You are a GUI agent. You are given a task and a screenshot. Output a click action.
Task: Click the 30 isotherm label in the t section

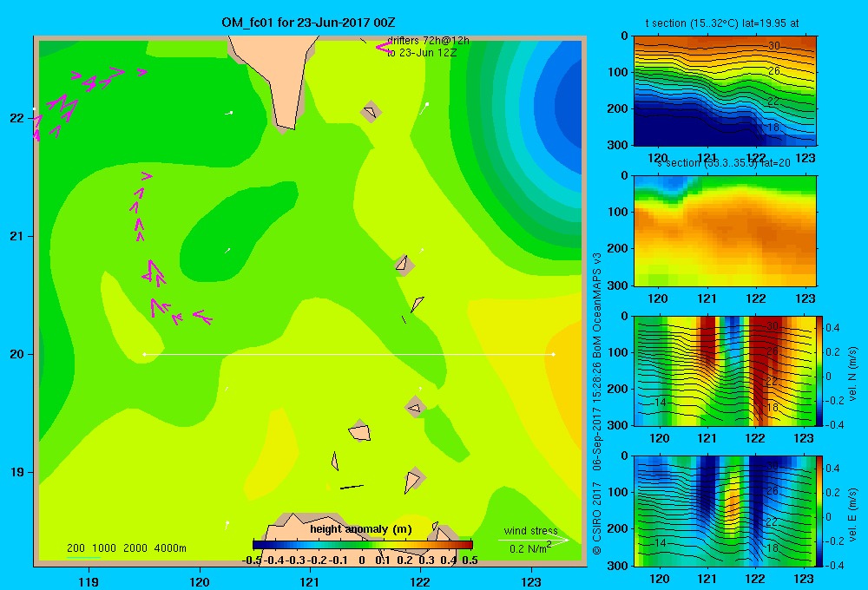click(774, 46)
